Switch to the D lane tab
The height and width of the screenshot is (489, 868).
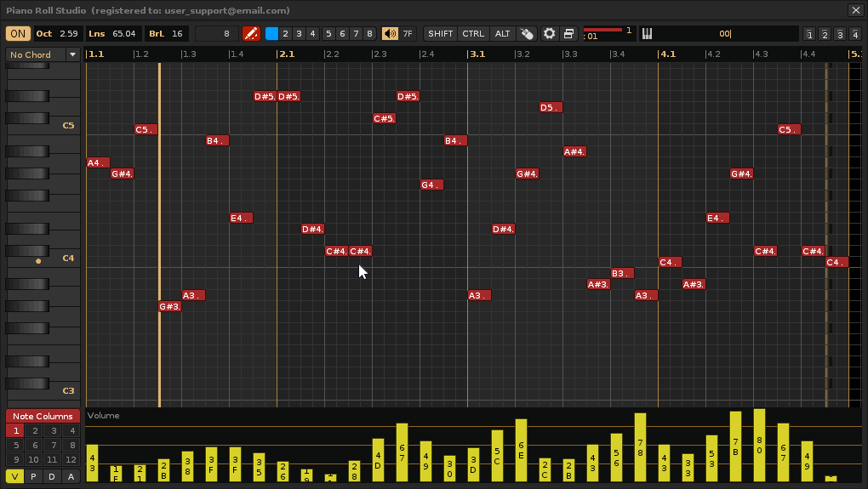[x=52, y=476]
